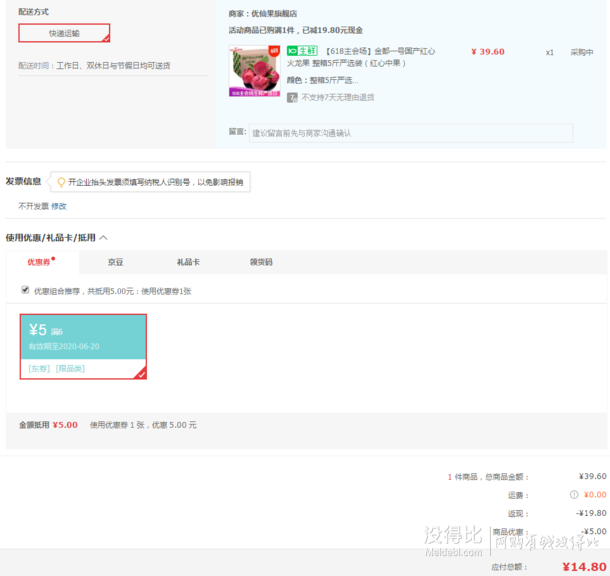
Task: Click the 7-day return policy icon
Action: 292,98
